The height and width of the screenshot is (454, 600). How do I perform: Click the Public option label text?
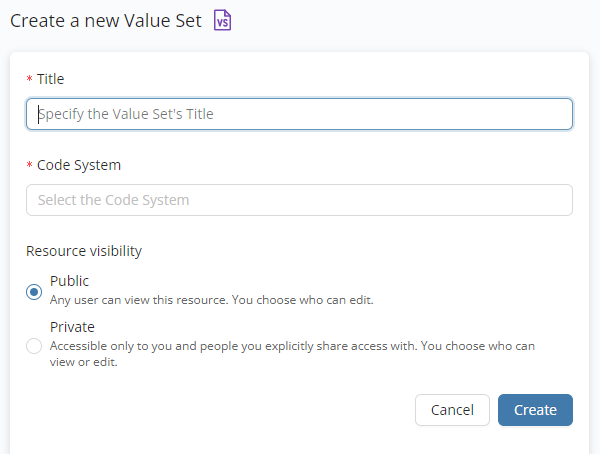[70, 281]
